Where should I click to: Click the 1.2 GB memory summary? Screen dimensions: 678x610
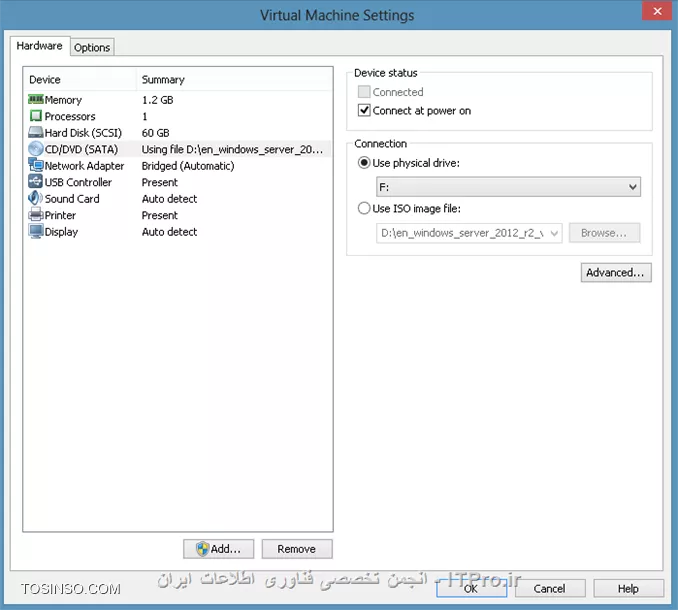pos(158,100)
